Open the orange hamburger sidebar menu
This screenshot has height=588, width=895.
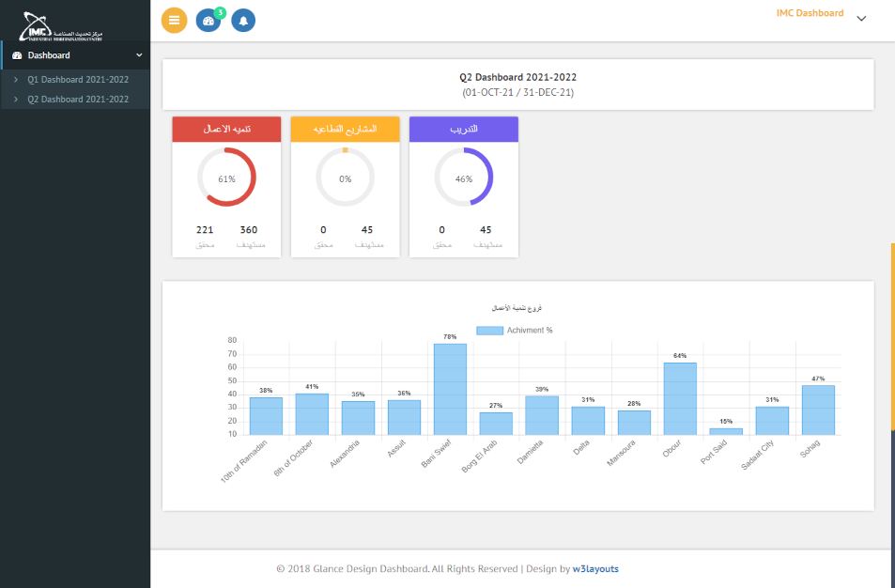pos(174,20)
